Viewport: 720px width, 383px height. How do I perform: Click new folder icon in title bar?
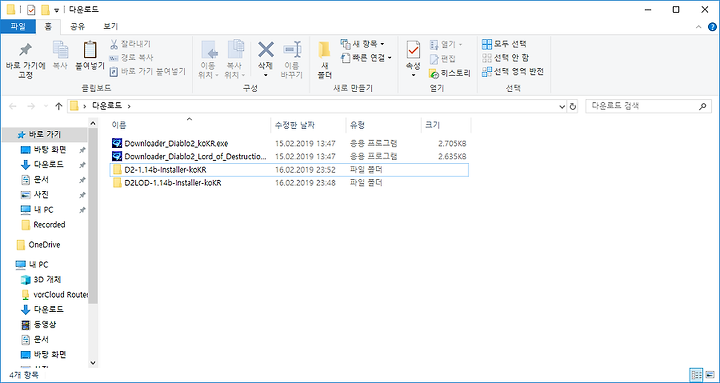click(45, 10)
